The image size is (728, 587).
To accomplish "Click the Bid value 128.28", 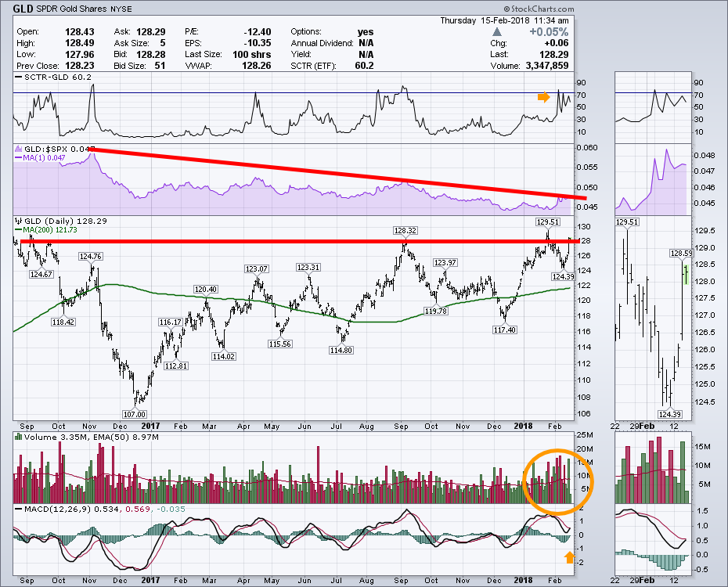I will point(151,54).
